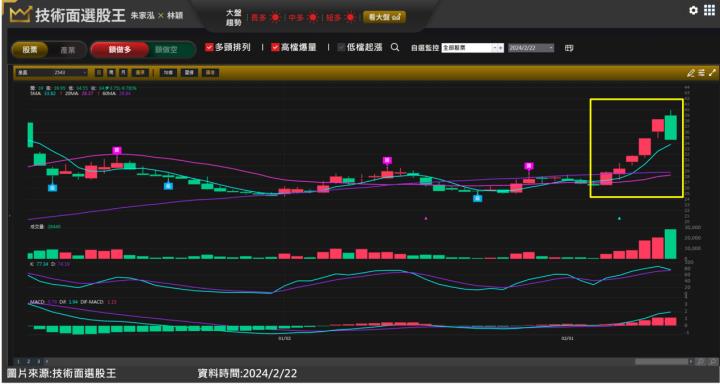Image resolution: width=720 pixels, height=386 pixels.
Task: Switch to the 股票 tab
Action: click(30, 50)
